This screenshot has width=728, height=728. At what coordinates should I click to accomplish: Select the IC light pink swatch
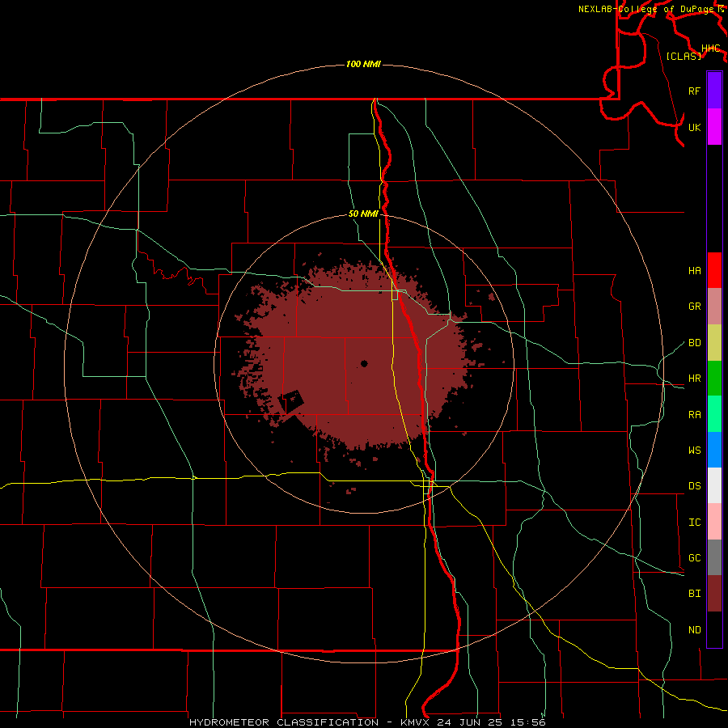(x=714, y=522)
